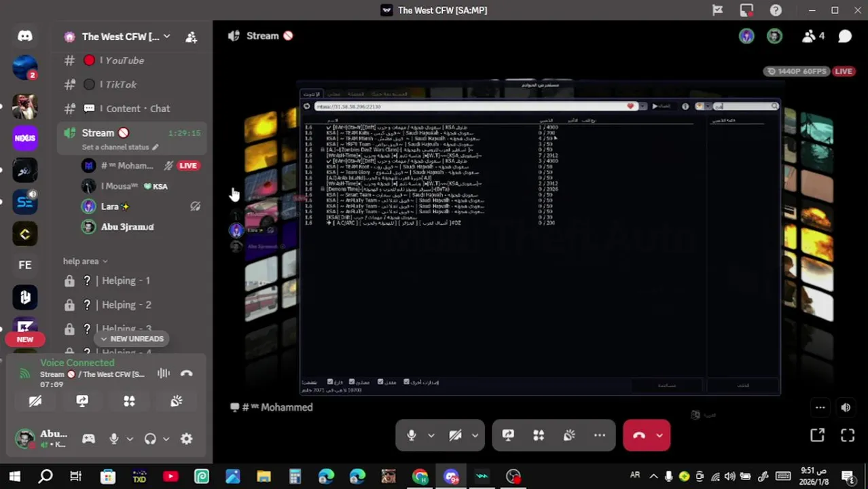Open Discord help question mark icon
The width and height of the screenshot is (868, 489).
tap(776, 10)
